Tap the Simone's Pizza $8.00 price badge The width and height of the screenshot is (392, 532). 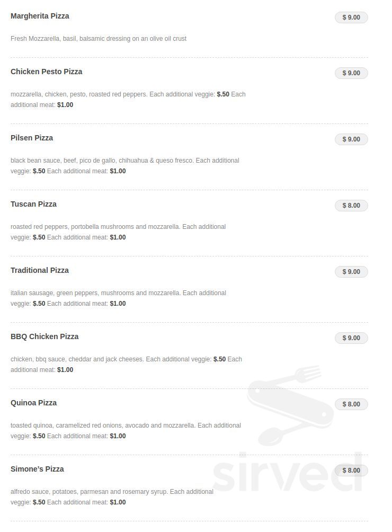[351, 471]
